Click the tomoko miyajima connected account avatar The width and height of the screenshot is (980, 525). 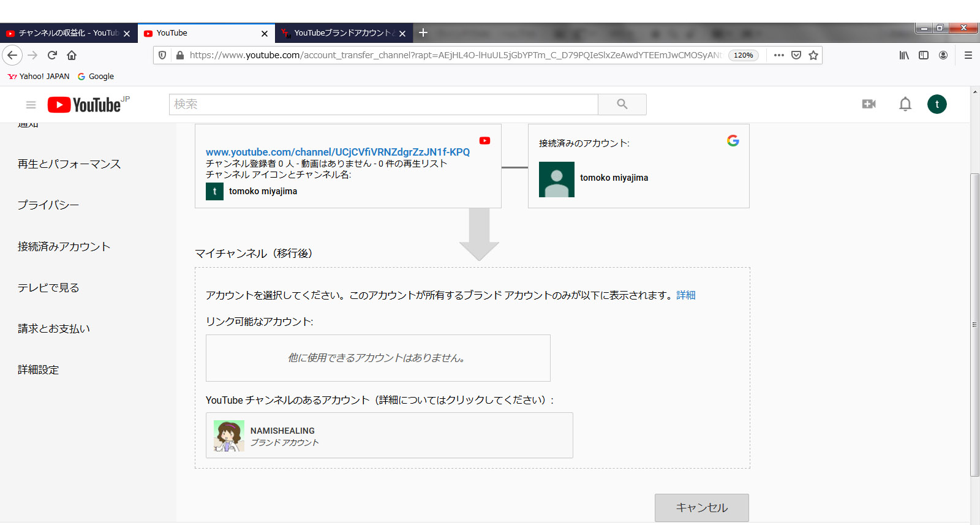(557, 179)
